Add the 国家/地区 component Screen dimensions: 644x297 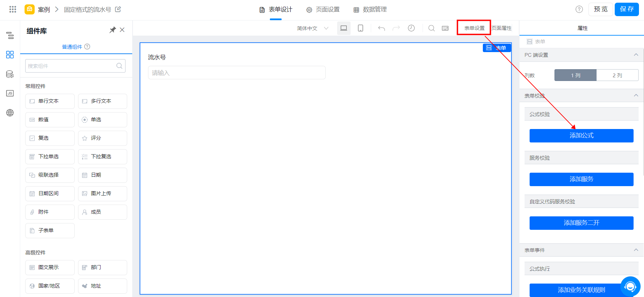[50, 286]
